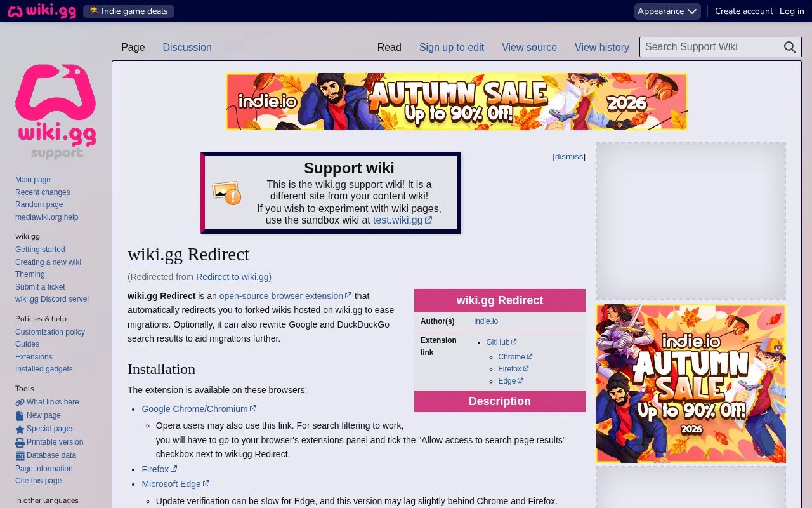The width and height of the screenshot is (812, 508).
Task: Dismiss the Support wiki notice
Action: [x=569, y=156]
